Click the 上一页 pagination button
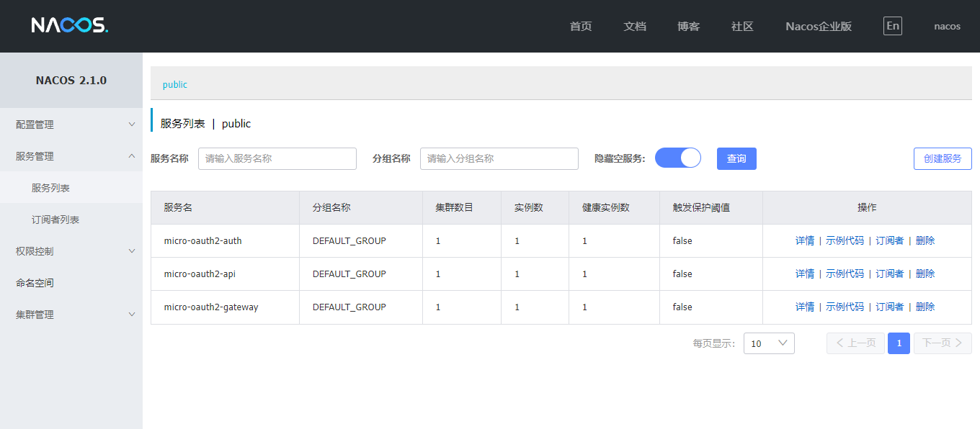The width and height of the screenshot is (980, 429). point(855,343)
